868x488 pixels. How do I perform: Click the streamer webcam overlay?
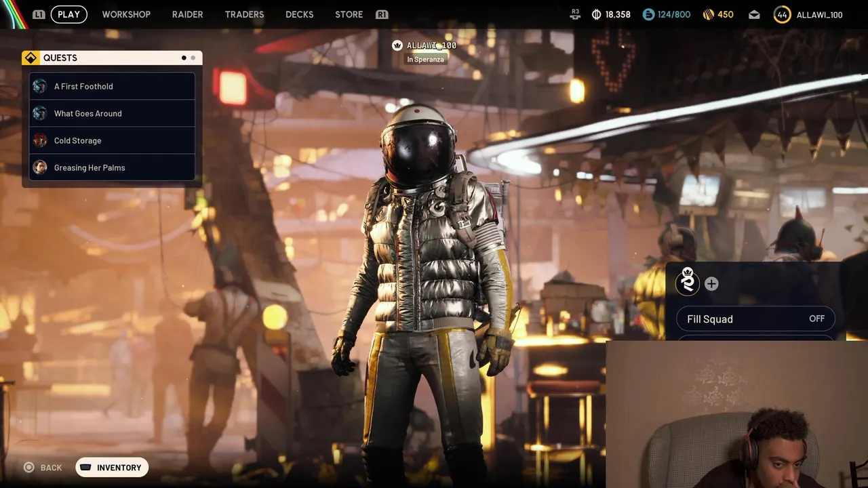click(x=736, y=414)
